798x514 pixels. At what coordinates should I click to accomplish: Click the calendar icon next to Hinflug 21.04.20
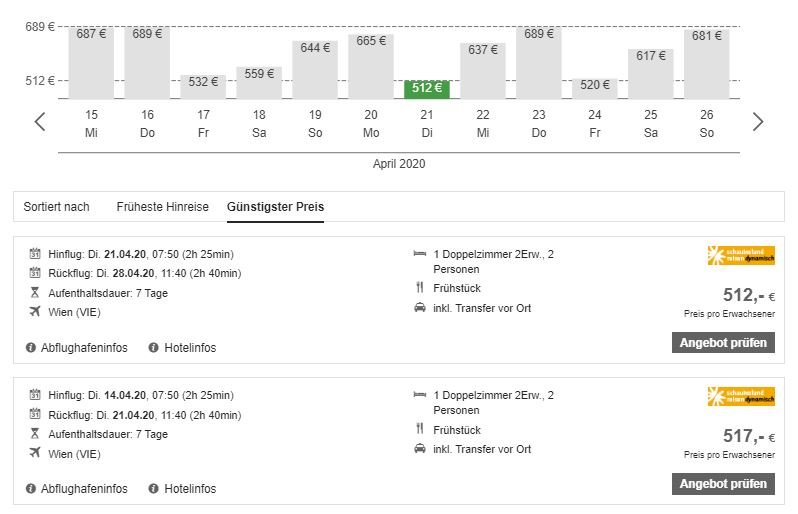(35, 254)
